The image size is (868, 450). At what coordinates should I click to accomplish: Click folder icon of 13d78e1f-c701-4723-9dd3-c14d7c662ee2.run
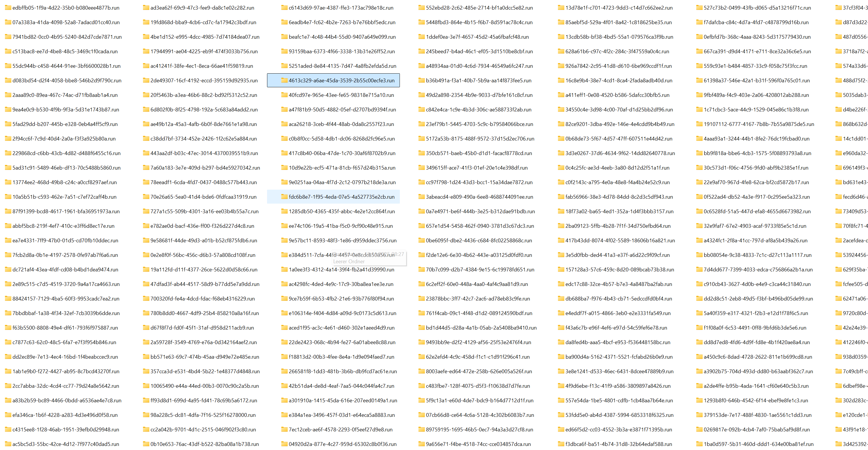[x=561, y=8]
